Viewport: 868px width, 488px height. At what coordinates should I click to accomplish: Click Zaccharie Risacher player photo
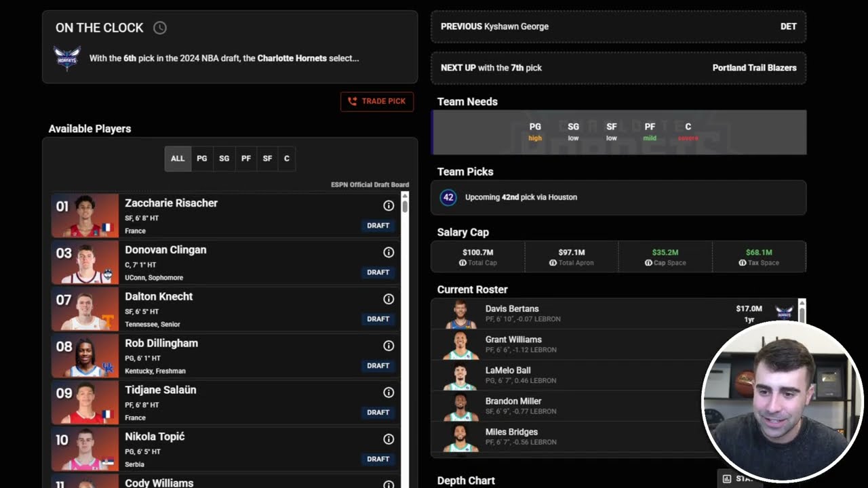coord(85,216)
